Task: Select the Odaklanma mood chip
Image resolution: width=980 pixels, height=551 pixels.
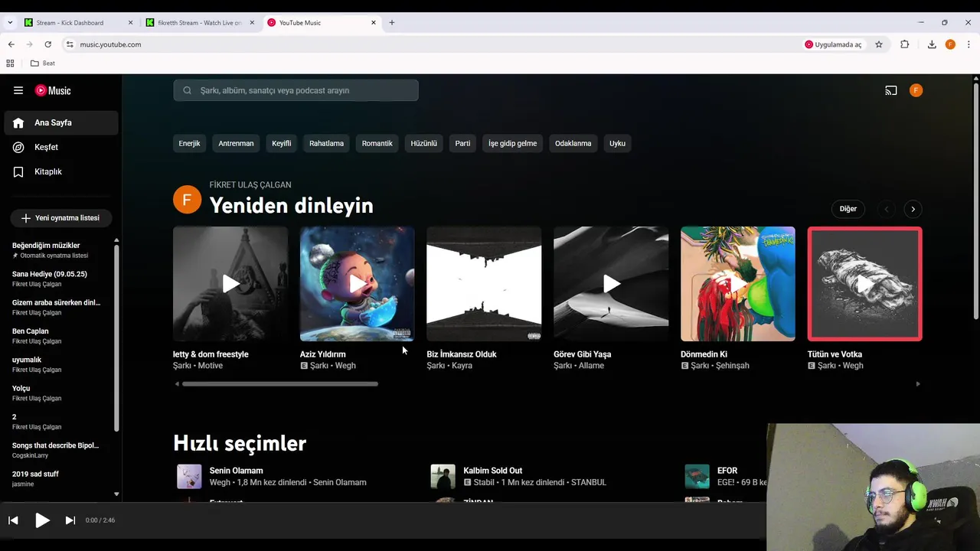Action: [x=573, y=143]
